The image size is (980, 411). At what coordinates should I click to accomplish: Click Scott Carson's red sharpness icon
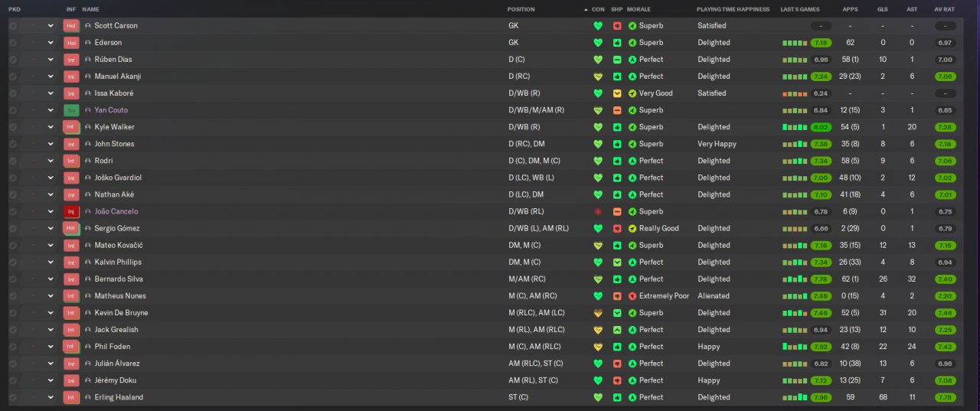[x=617, y=25]
